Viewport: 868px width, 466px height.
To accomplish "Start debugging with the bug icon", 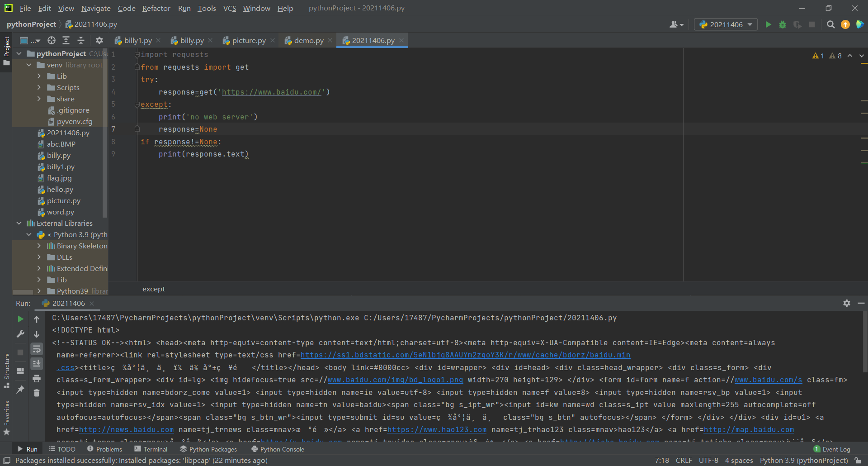I will tap(783, 24).
